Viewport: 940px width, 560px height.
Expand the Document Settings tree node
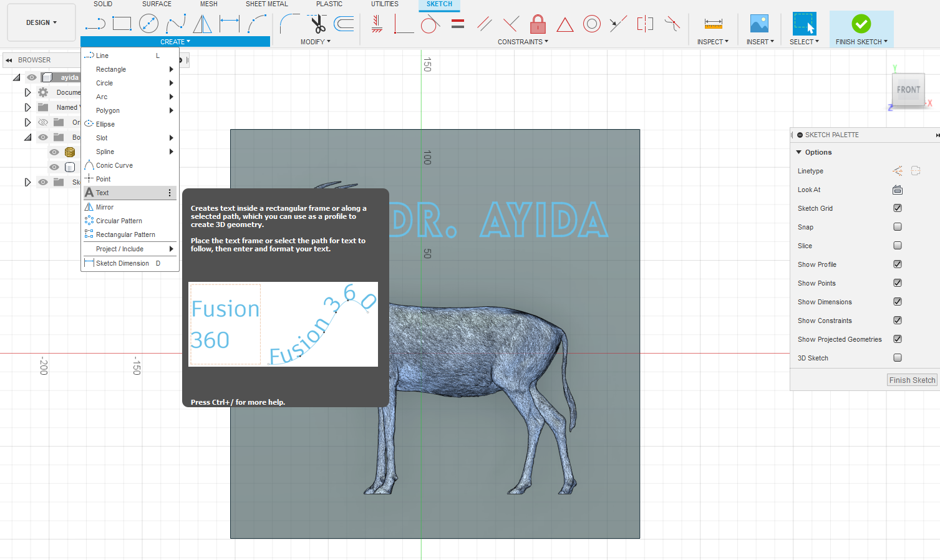tap(27, 92)
